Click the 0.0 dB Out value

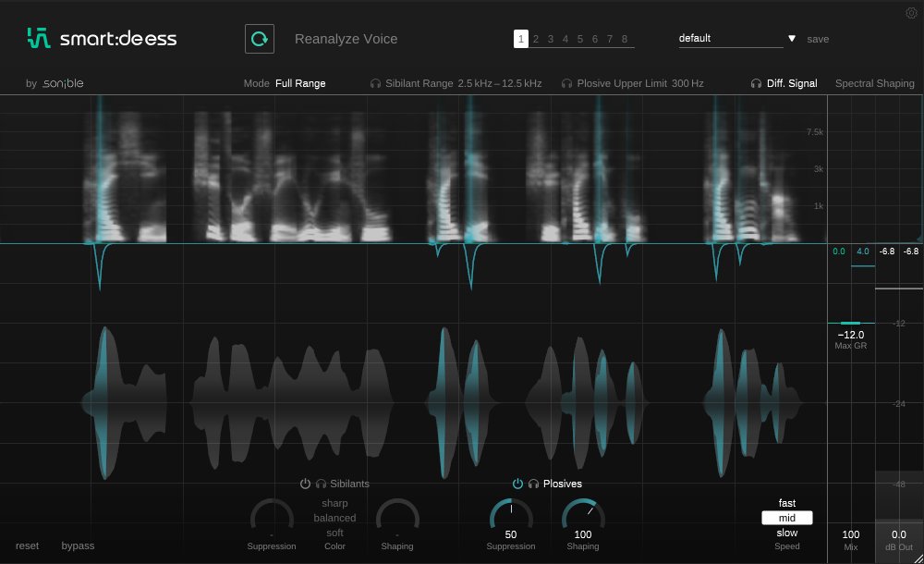(x=899, y=534)
